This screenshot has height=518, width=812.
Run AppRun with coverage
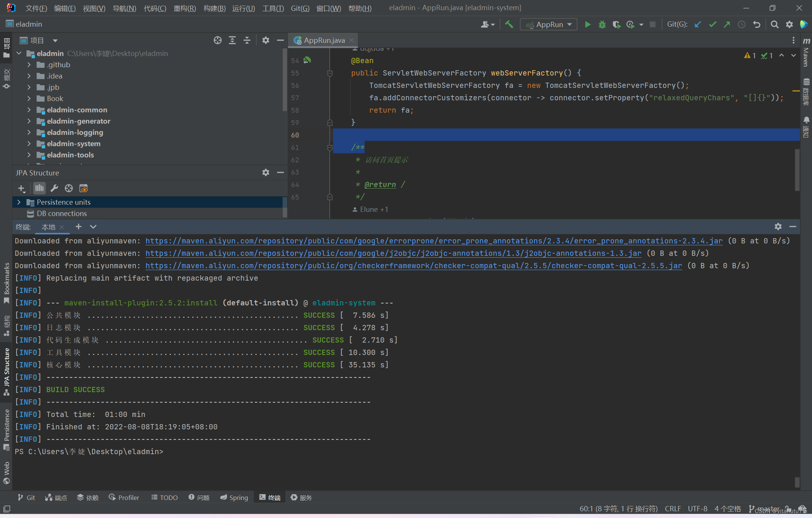point(617,24)
